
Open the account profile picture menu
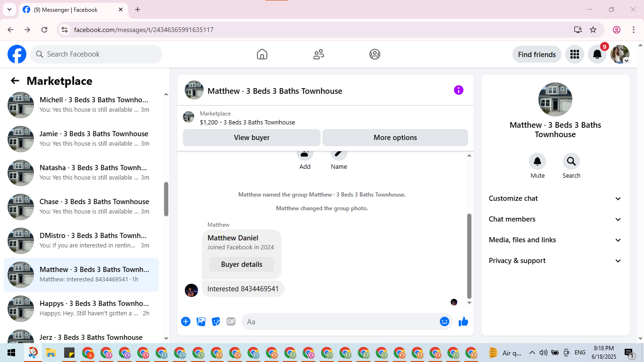pos(620,54)
